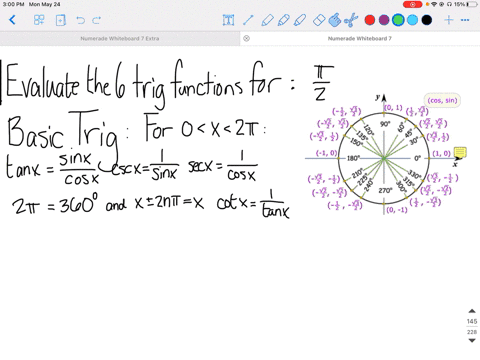Tap the red screen recording indicator
Viewport: 480px width, 360px height.
click(x=412, y=4)
